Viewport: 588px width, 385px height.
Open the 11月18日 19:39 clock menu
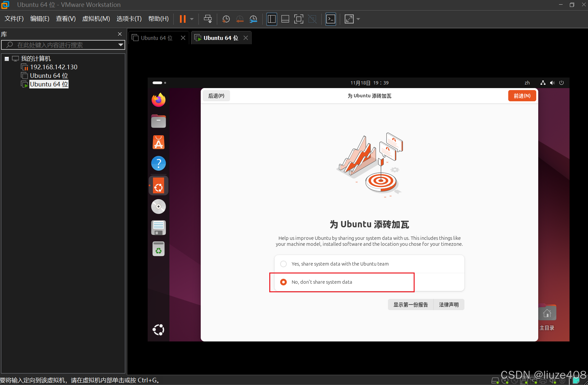(x=369, y=83)
